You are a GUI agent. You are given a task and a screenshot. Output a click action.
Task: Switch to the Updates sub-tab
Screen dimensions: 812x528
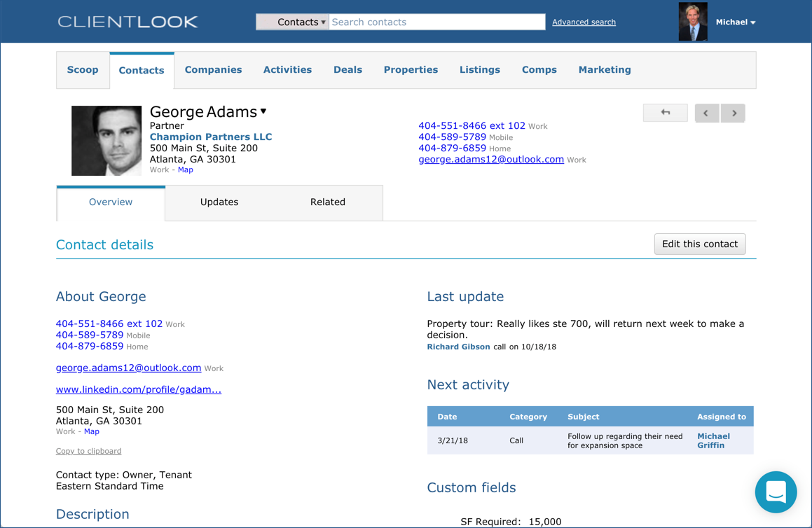tap(219, 202)
